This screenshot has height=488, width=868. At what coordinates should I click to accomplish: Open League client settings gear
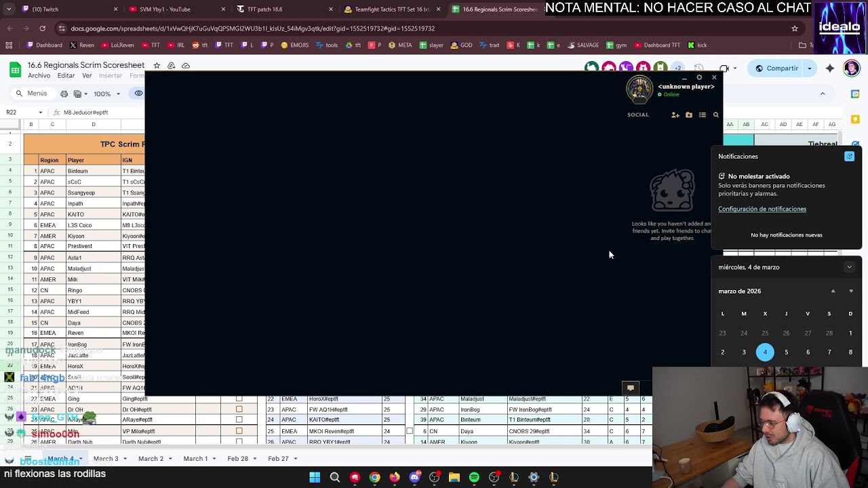pyautogui.click(x=699, y=77)
